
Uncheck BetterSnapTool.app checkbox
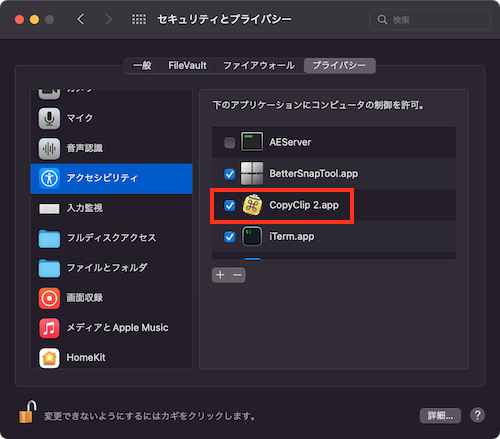point(229,174)
